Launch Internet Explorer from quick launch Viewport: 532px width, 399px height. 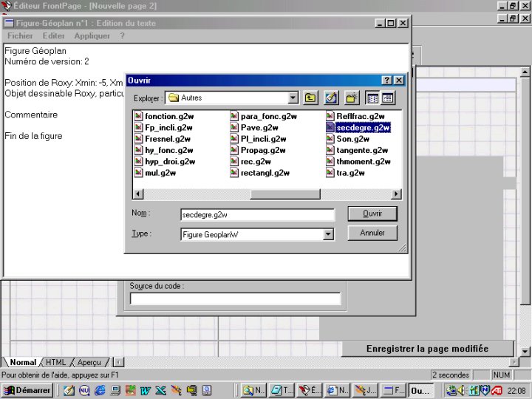click(x=100, y=391)
